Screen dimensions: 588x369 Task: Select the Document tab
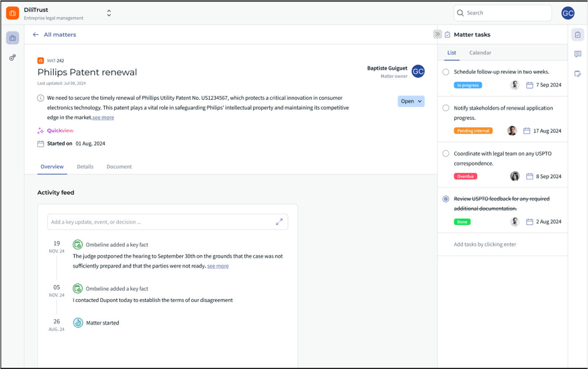[x=119, y=167]
